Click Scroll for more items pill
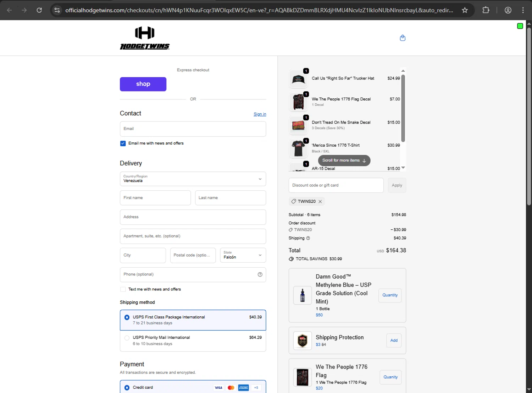This screenshot has height=393, width=532. pos(344,160)
